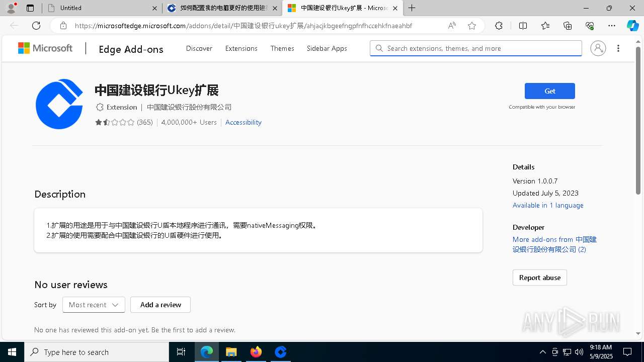Add page to favorites star icon

pos(472,26)
